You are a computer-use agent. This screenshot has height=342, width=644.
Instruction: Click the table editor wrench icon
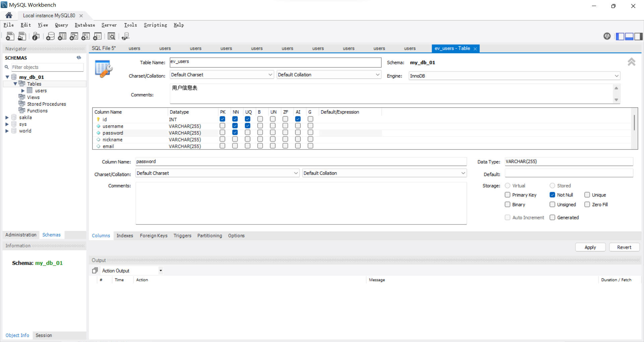tap(103, 68)
